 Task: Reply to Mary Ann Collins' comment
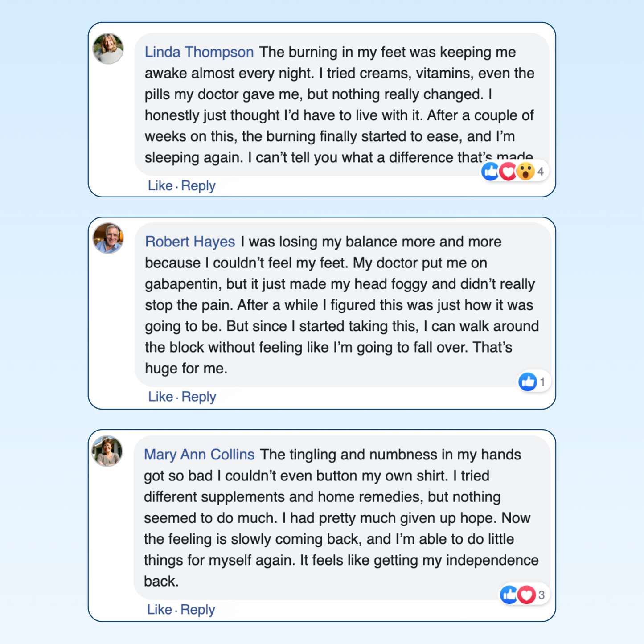[198, 609]
